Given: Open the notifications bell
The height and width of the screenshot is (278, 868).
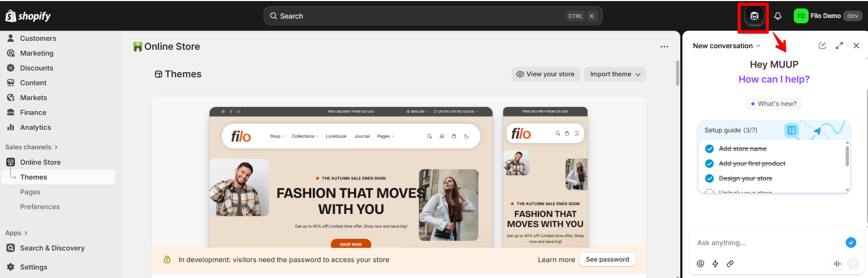Looking at the screenshot, I should coord(778,16).
